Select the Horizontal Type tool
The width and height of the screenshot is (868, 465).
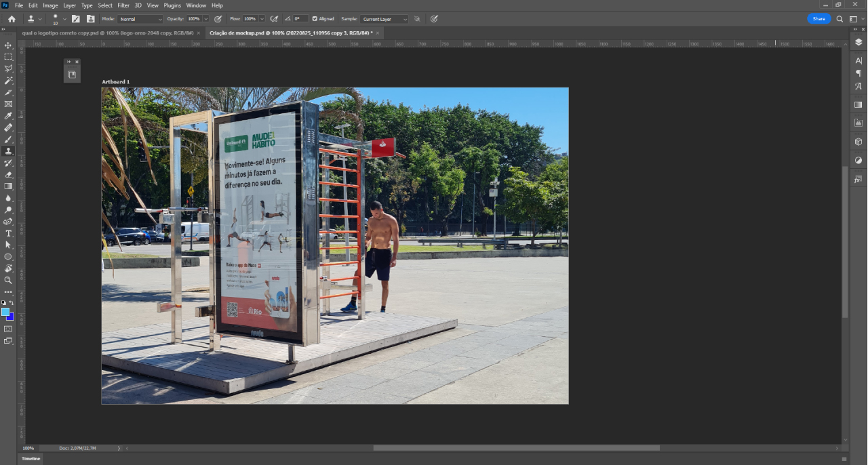pyautogui.click(x=8, y=233)
